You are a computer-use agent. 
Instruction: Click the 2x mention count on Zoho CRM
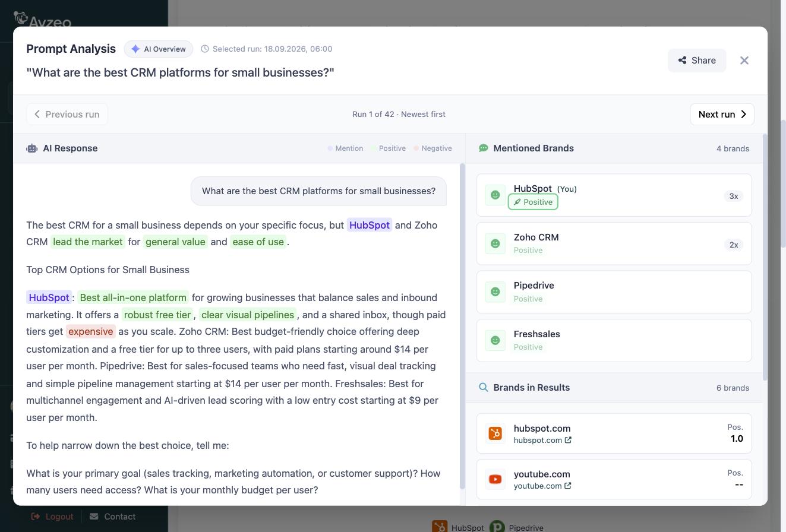click(734, 245)
